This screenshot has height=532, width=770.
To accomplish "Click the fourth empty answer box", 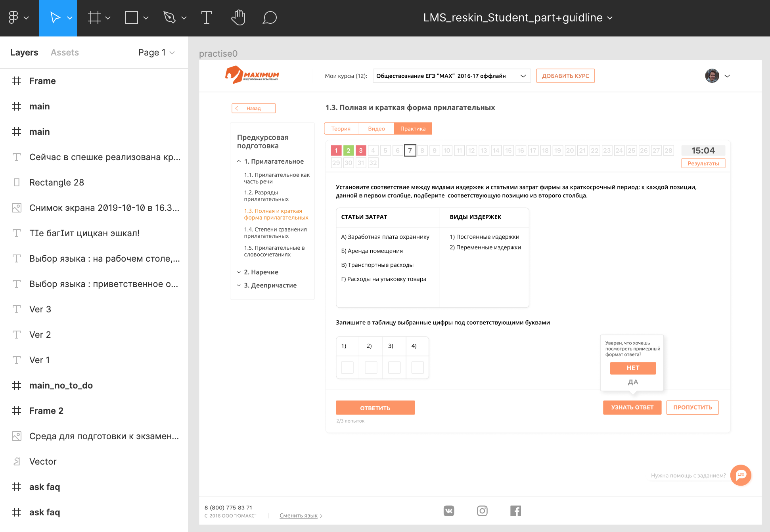I will [418, 367].
